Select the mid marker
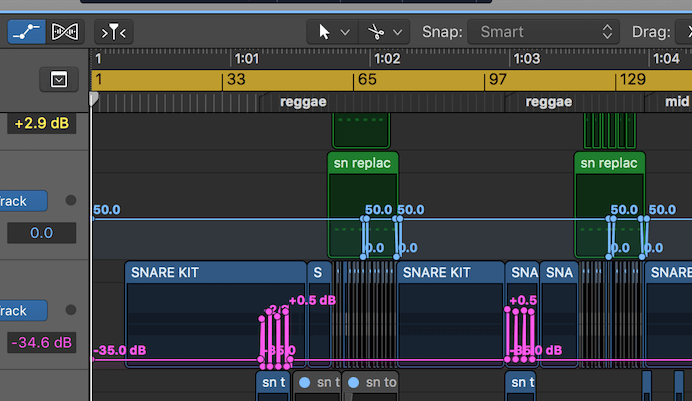Image resolution: width=692 pixels, height=401 pixels. click(677, 102)
